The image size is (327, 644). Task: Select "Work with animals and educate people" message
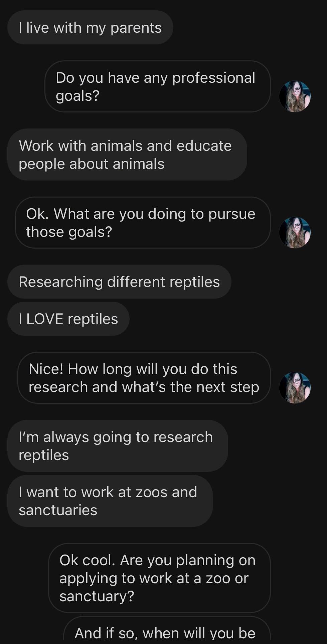coord(127,154)
